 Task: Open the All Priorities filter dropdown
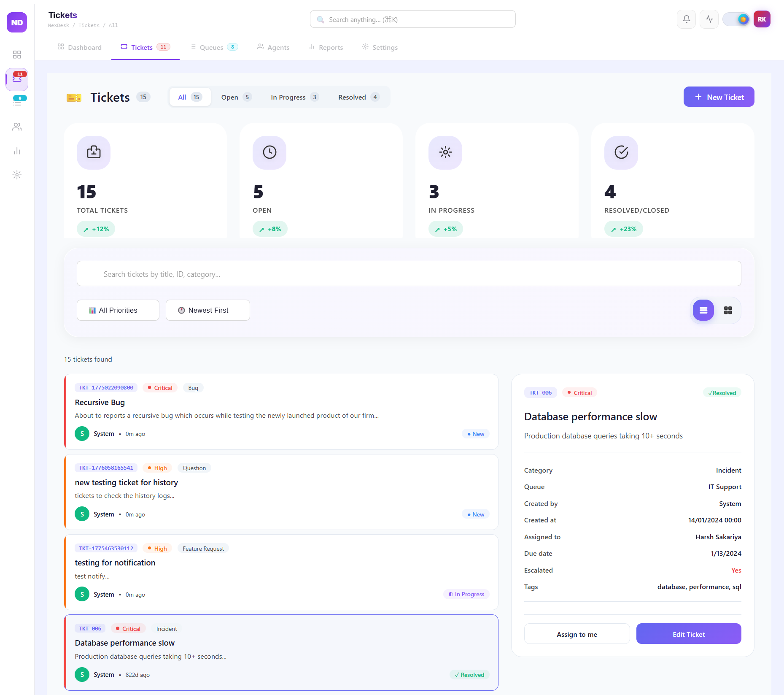tap(118, 310)
